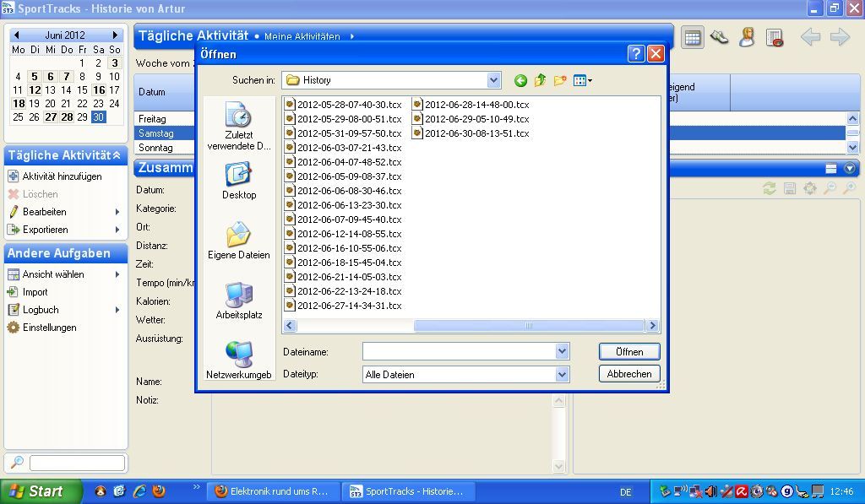The height and width of the screenshot is (504, 865).
Task: Go to previous month in calendar
Action: (16, 35)
